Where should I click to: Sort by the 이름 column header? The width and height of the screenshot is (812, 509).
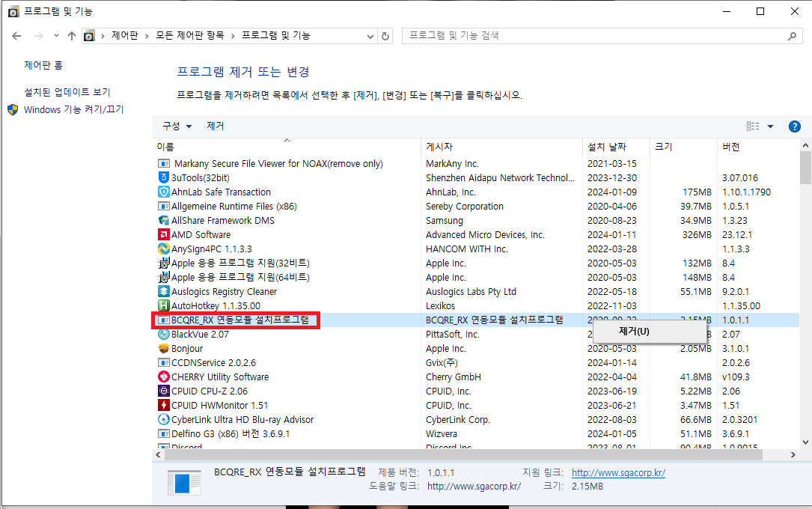click(x=287, y=147)
